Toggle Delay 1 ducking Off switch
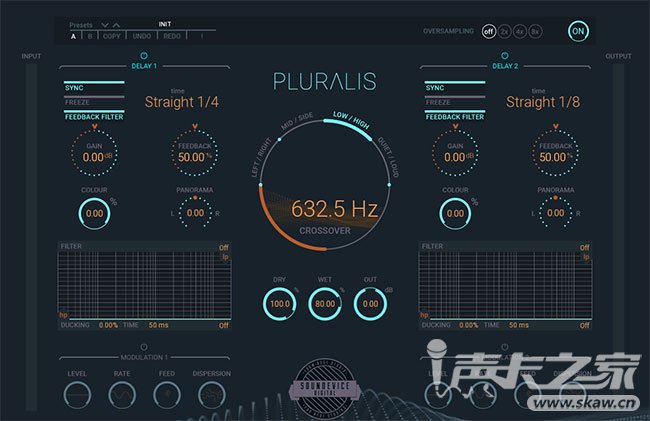 (224, 325)
